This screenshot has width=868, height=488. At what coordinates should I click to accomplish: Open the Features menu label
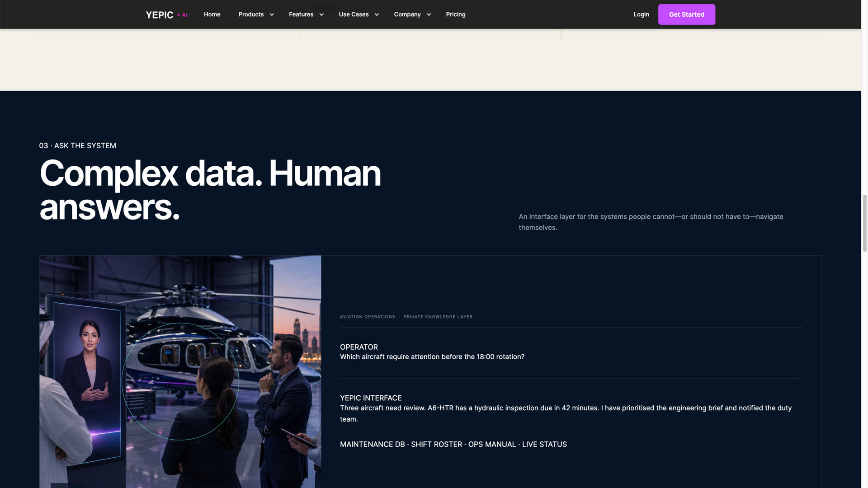[301, 14]
